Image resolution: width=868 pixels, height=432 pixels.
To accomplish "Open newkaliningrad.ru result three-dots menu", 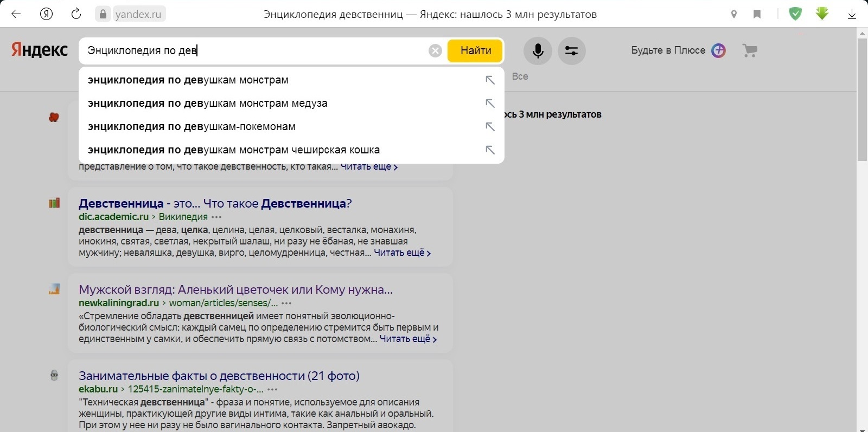I will pos(286,303).
